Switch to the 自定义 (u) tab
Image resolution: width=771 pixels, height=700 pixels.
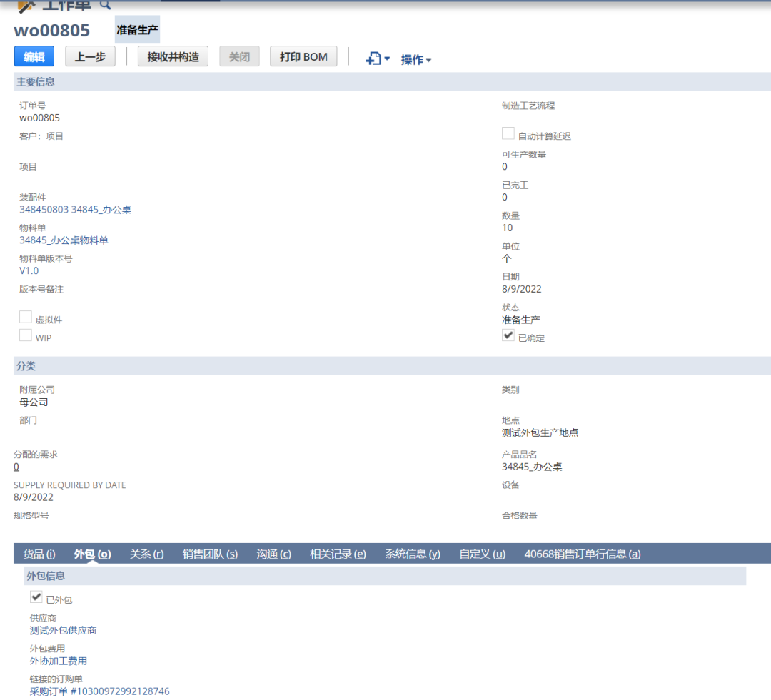482,554
